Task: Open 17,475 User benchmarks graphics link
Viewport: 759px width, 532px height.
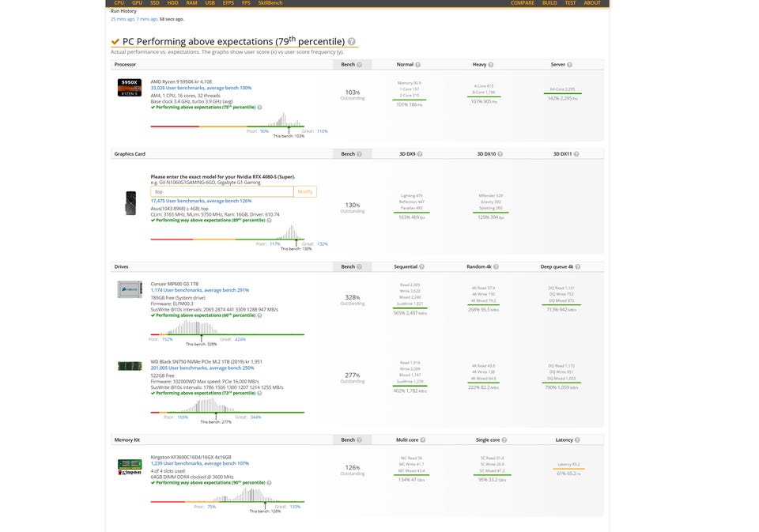Action: pos(201,201)
